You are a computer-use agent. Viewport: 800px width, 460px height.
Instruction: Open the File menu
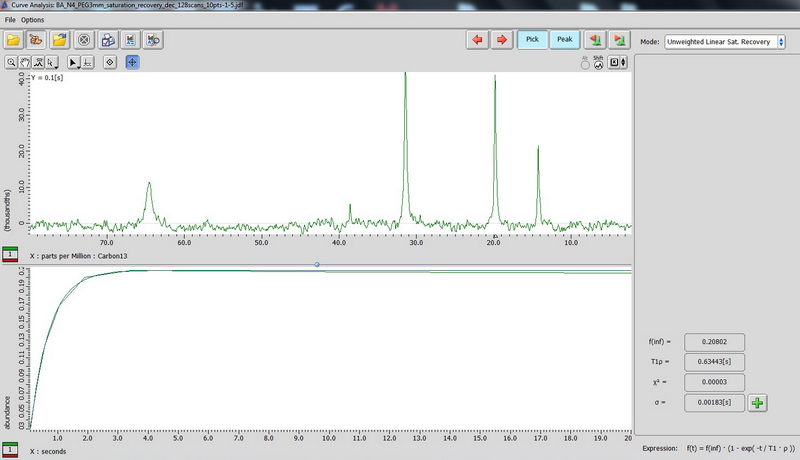(x=11, y=20)
